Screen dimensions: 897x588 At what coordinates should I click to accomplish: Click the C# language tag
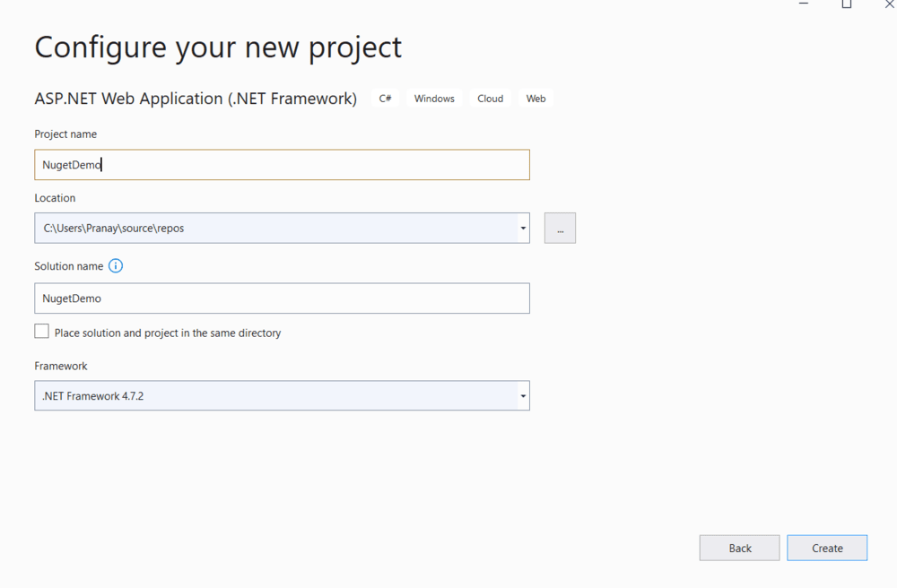385,99
